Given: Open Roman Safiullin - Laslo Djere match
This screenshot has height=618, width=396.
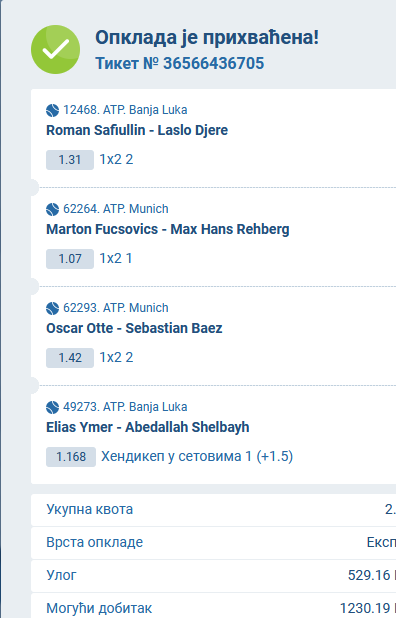Looking at the screenshot, I should coord(137,130).
